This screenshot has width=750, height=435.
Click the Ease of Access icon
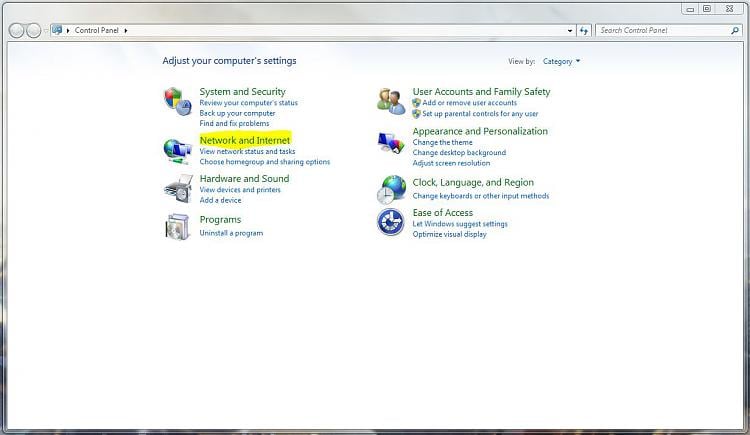[391, 222]
